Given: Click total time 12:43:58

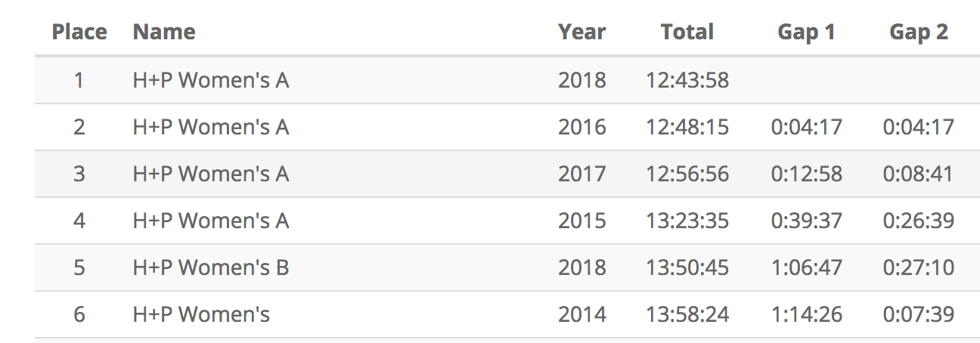Looking at the screenshot, I should click(687, 80).
